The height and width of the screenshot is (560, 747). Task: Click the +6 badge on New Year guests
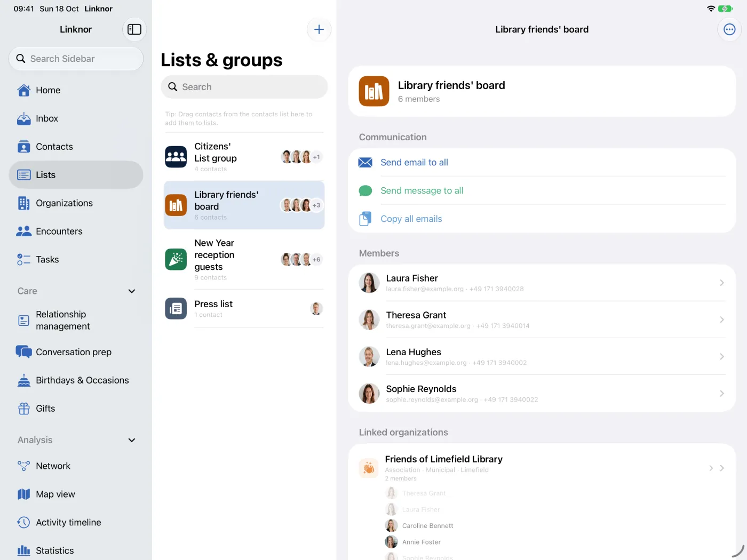coord(316,260)
